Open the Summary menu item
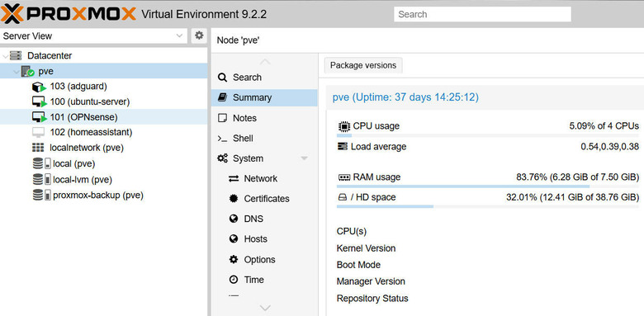This screenshot has width=644, height=316. click(x=264, y=97)
